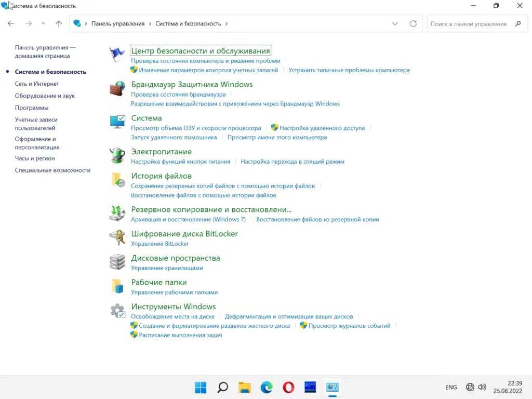Select Оборудование и звук in sidebar
The width and height of the screenshot is (532, 399).
click(45, 96)
